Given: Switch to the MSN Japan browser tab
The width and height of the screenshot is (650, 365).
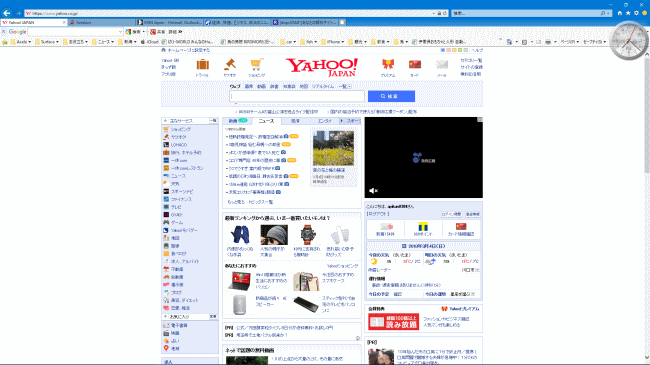Looking at the screenshot, I should coord(170,22).
